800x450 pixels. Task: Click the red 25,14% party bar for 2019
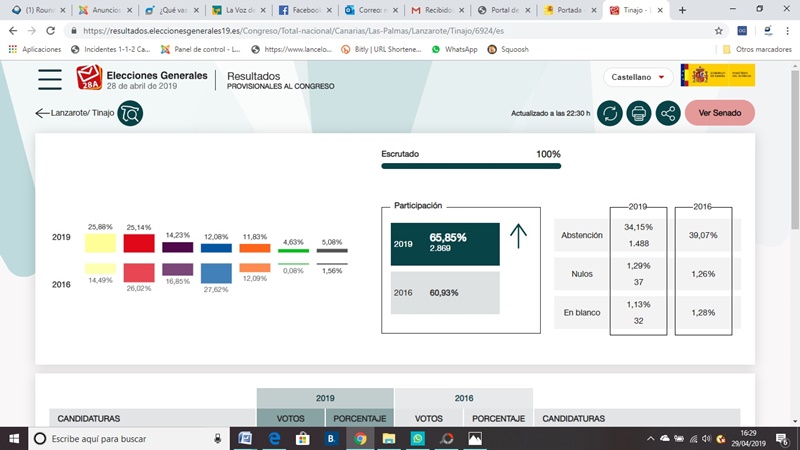138,243
